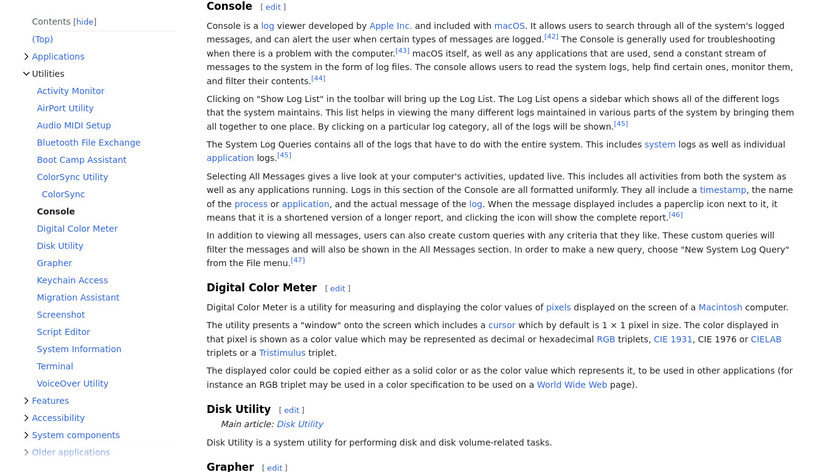Edit the Grapher section
The image size is (840, 472).
click(274, 468)
